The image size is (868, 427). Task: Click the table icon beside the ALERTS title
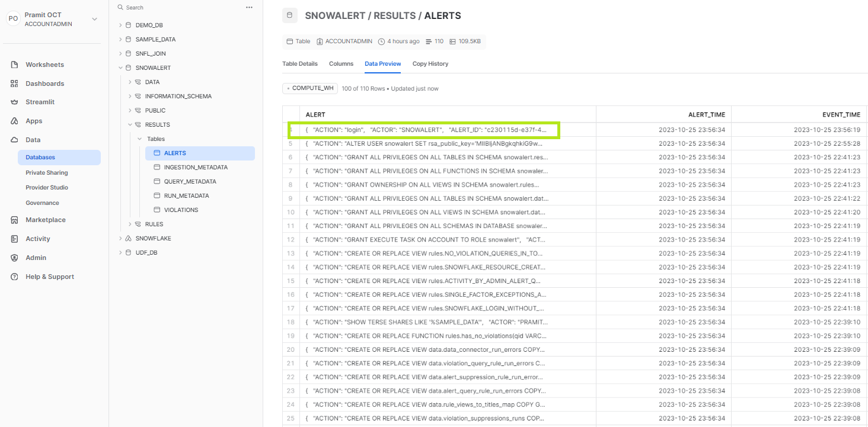coord(289,15)
